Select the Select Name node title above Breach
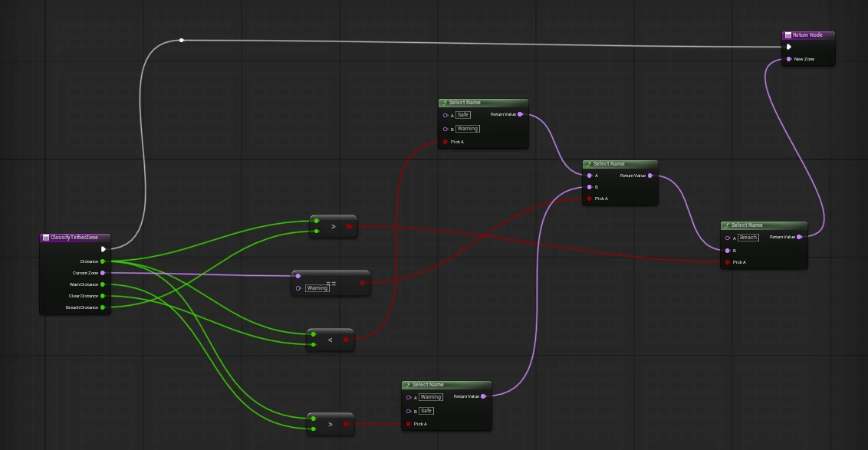The width and height of the screenshot is (868, 450). click(x=747, y=225)
